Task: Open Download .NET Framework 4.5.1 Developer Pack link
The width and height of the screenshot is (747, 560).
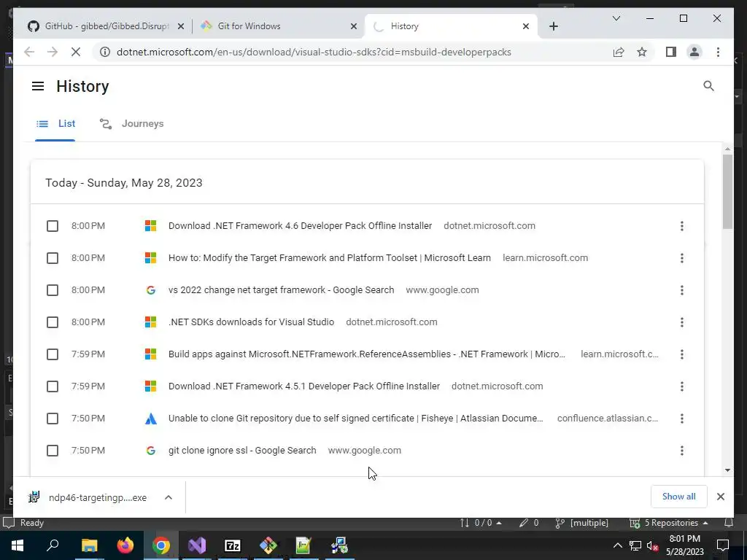Action: coord(304,386)
